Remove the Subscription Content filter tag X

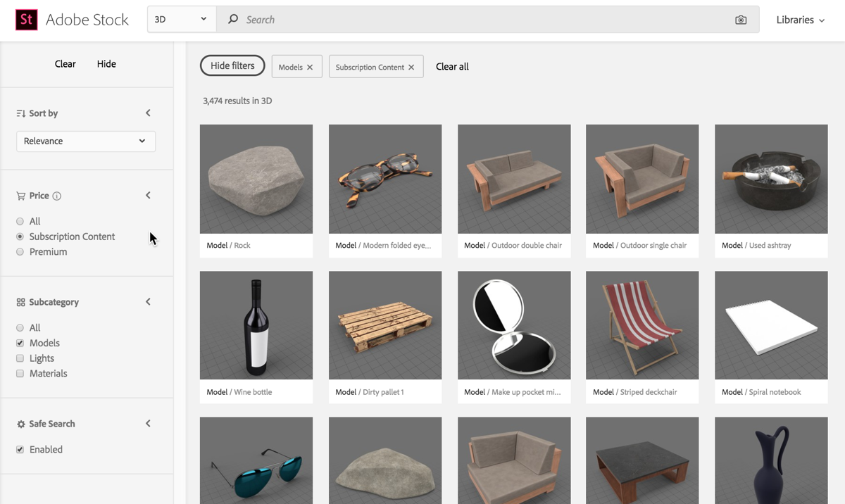pyautogui.click(x=411, y=68)
